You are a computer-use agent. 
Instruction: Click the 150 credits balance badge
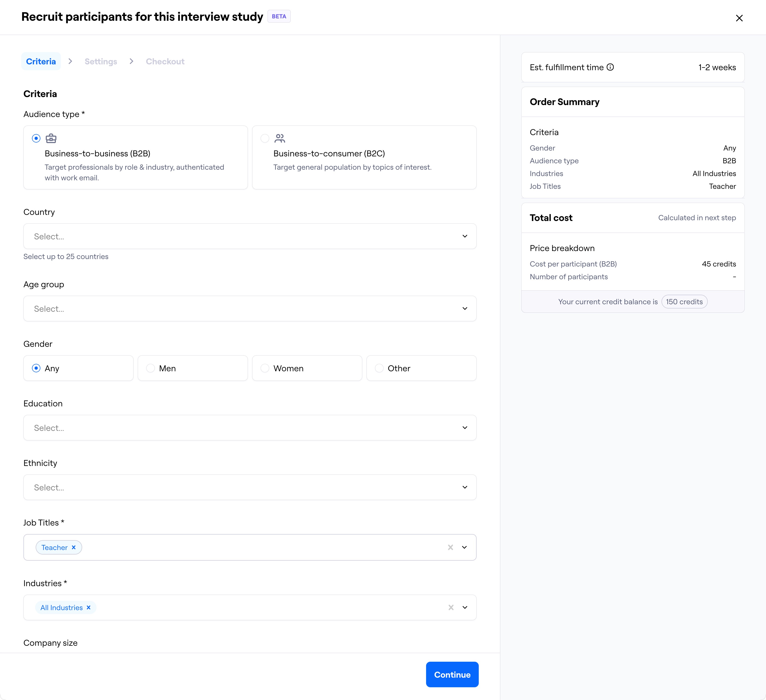tap(684, 302)
